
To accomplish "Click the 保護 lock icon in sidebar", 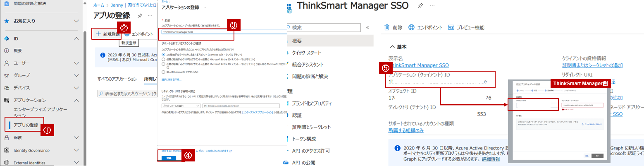I will point(7,137).
